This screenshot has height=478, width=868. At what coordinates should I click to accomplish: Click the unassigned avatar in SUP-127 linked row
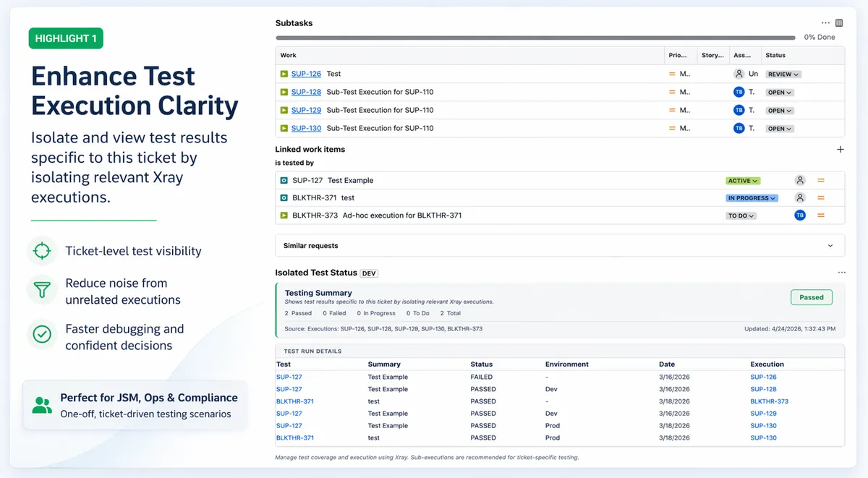[x=800, y=181]
